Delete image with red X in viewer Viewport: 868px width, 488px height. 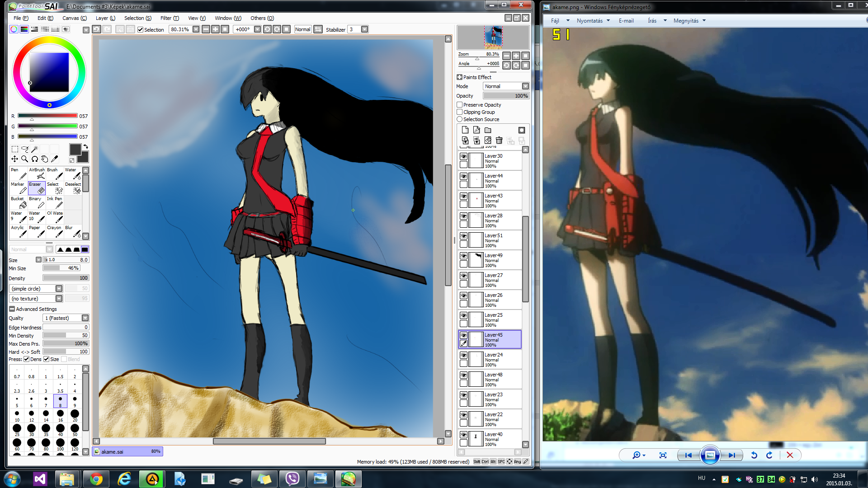790,455
